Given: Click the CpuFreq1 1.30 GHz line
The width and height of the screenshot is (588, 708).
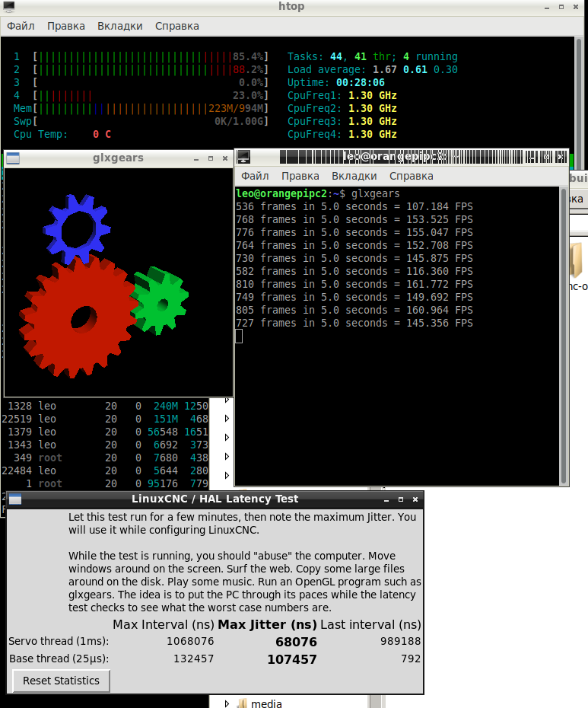Looking at the screenshot, I should pos(342,96).
